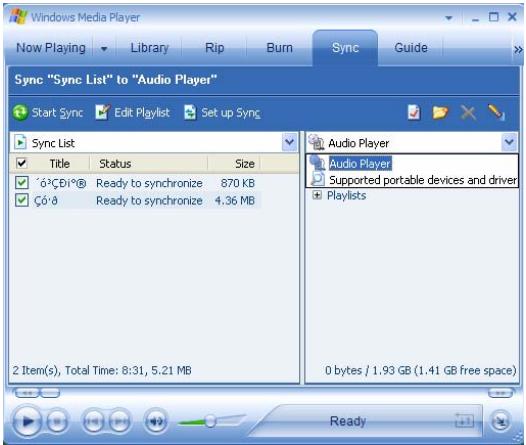The image size is (526, 445).
Task: Click the delete X icon in toolbar
Action: pos(468,112)
